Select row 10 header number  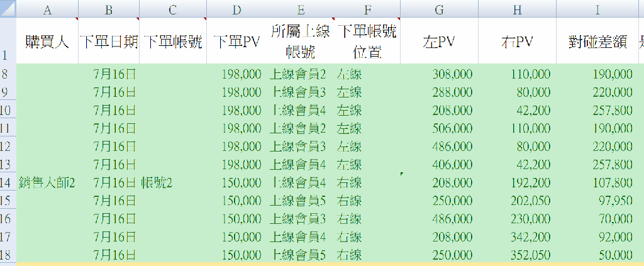[x=8, y=110]
